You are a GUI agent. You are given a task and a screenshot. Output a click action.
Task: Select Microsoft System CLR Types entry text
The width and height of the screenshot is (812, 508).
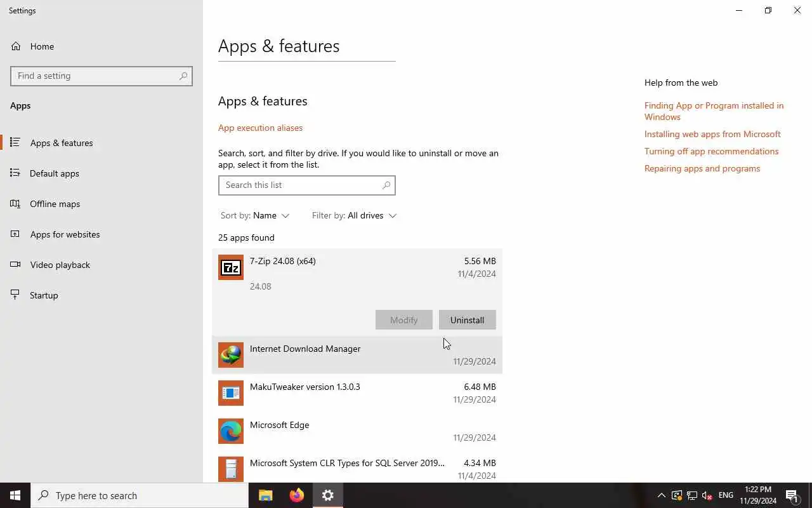347,463
